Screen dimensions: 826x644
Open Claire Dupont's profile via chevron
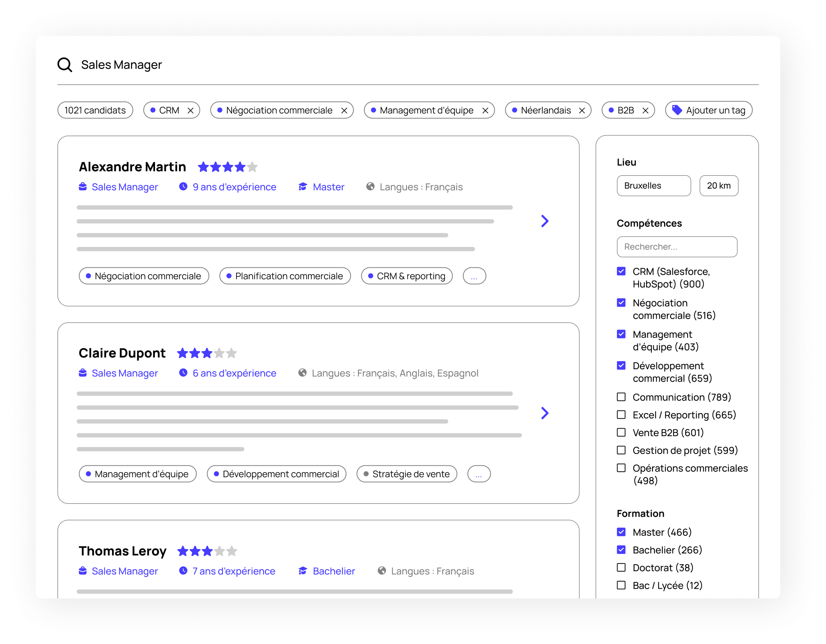click(x=545, y=413)
